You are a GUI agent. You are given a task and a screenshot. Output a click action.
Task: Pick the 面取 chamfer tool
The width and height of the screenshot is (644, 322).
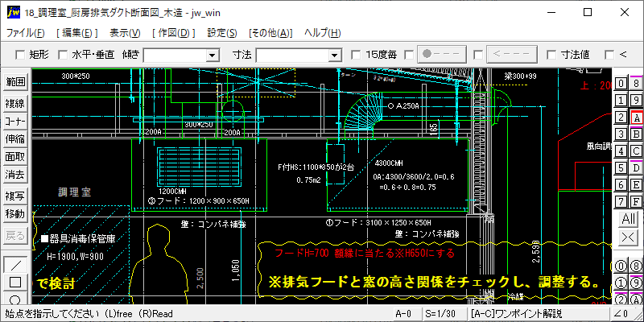15,157
